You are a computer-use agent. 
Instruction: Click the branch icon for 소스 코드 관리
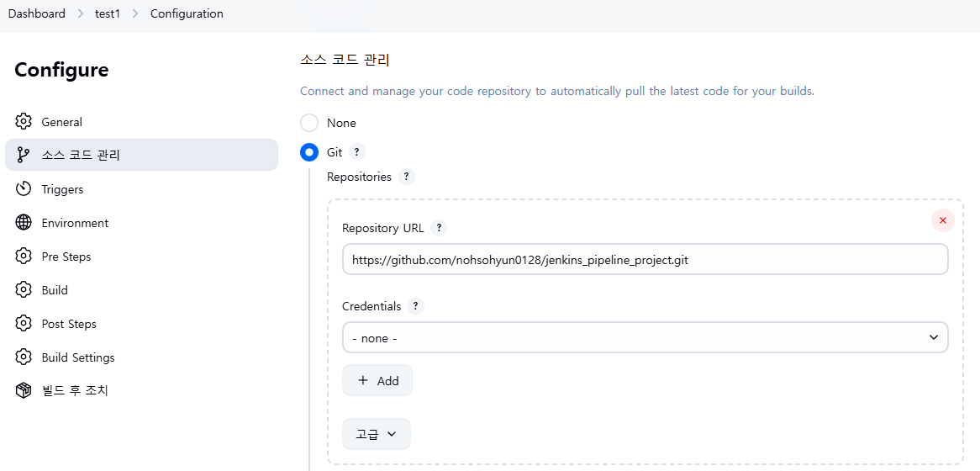[24, 155]
